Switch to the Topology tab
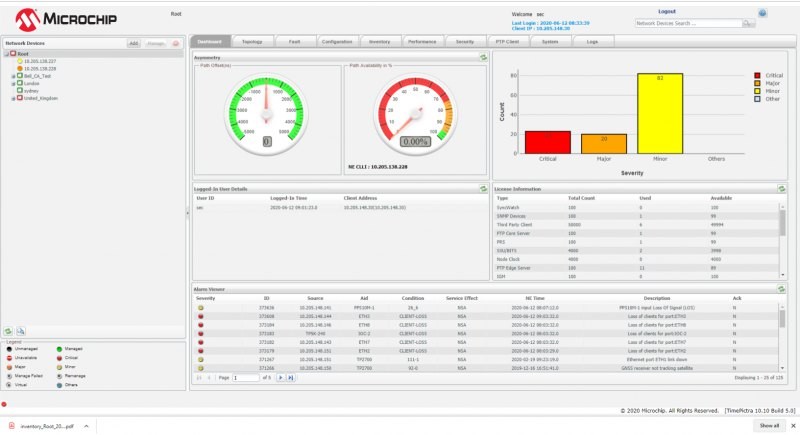This screenshot has height=435, width=800. pyautogui.click(x=252, y=42)
